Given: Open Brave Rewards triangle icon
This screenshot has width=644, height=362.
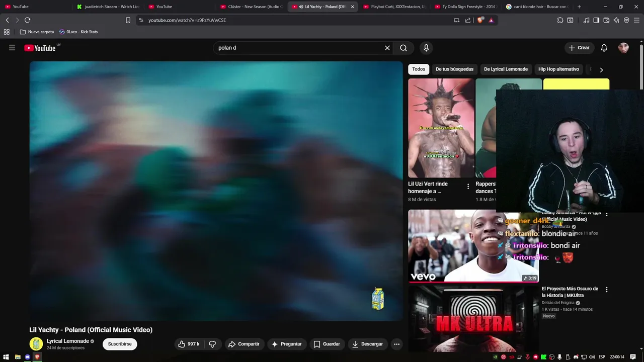Looking at the screenshot, I should (x=491, y=20).
